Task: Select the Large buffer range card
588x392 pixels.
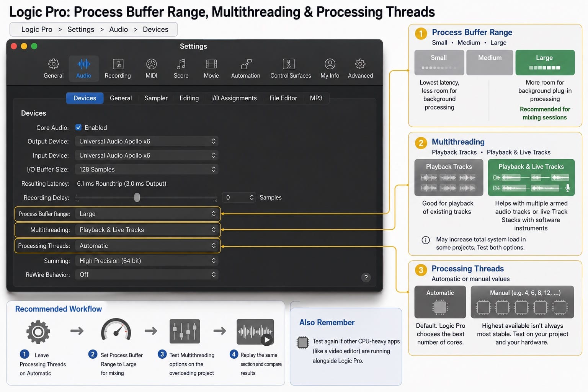Action: click(x=545, y=62)
